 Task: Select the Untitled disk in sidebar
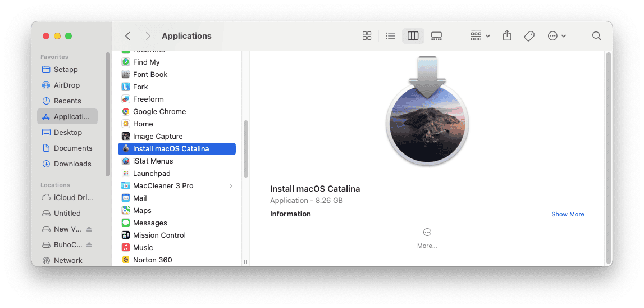pyautogui.click(x=67, y=213)
